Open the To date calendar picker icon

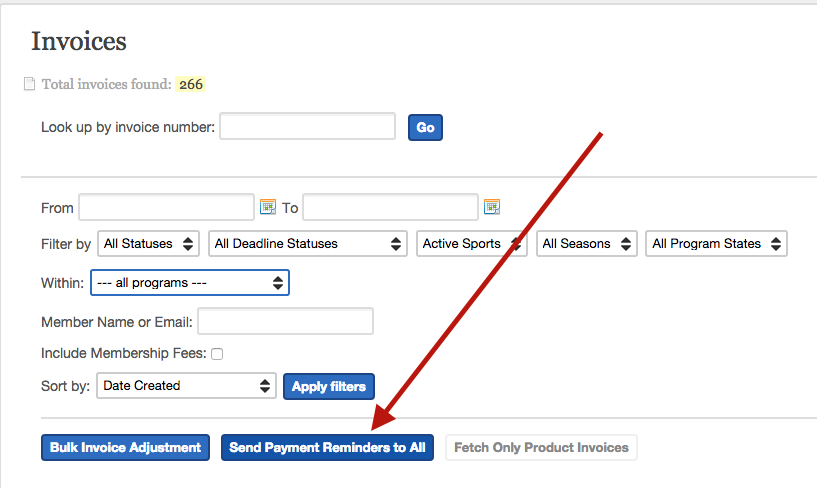(492, 207)
